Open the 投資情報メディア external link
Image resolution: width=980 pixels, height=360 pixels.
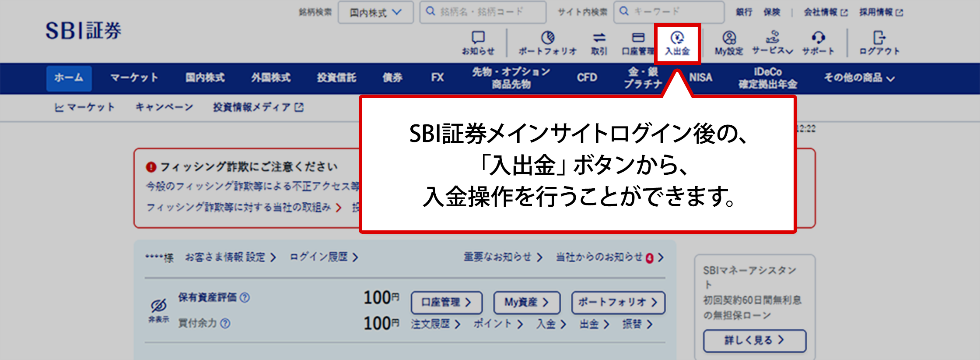pos(258,107)
